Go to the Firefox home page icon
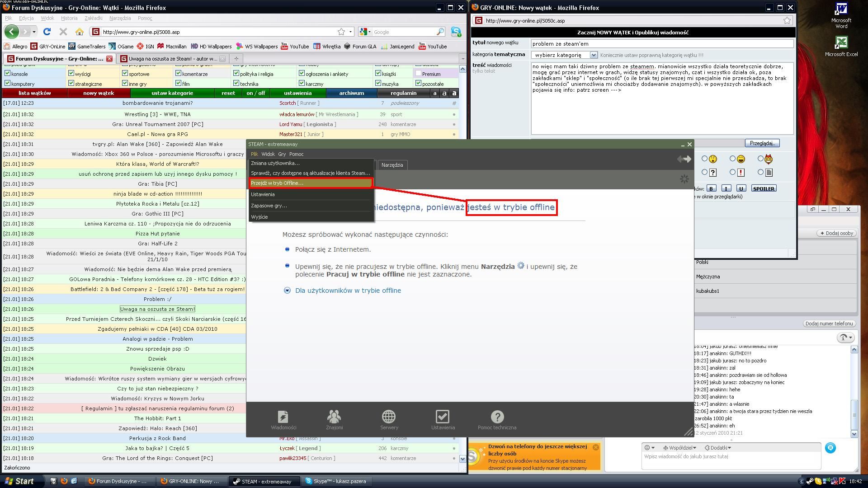Image resolution: width=868 pixels, height=488 pixels. [x=80, y=32]
